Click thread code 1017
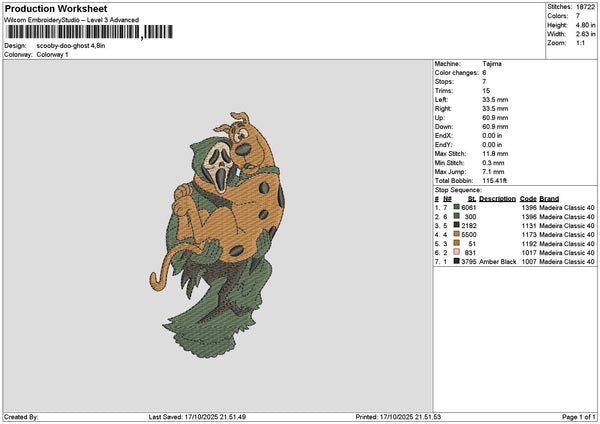Screen dimensions: 600x424 (x=529, y=253)
